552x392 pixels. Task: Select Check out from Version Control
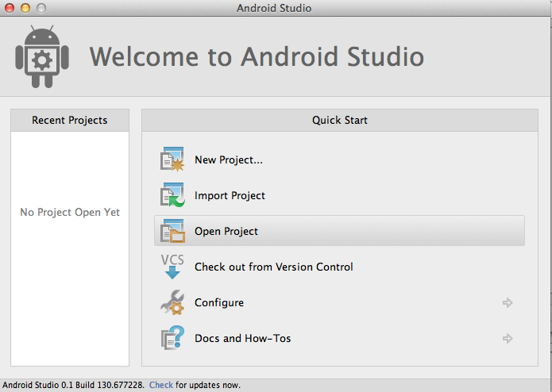coord(274,267)
